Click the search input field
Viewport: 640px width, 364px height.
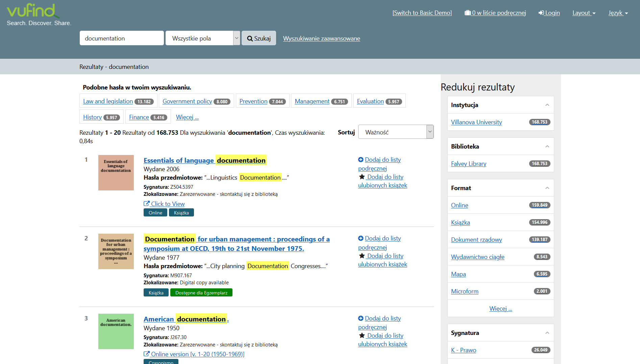122,38
